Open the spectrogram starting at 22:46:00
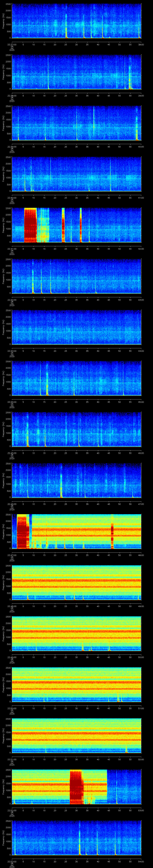The image size is (153, 868). tap(76, 481)
